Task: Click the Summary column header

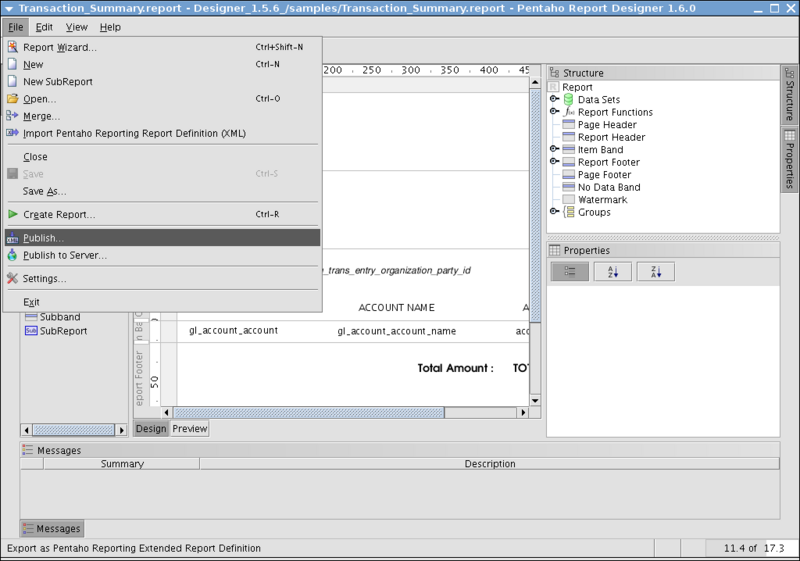Action: [x=122, y=464]
